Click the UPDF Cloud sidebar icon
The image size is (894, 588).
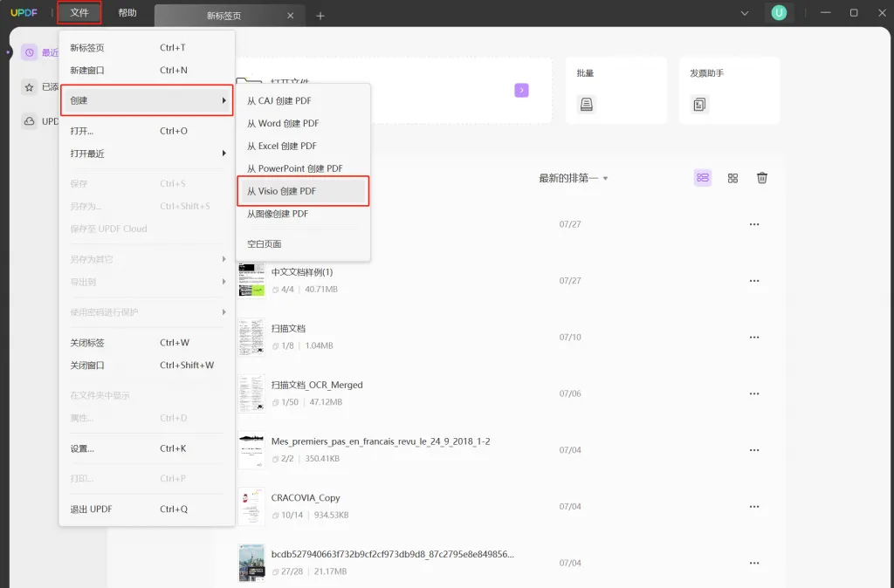tap(29, 121)
